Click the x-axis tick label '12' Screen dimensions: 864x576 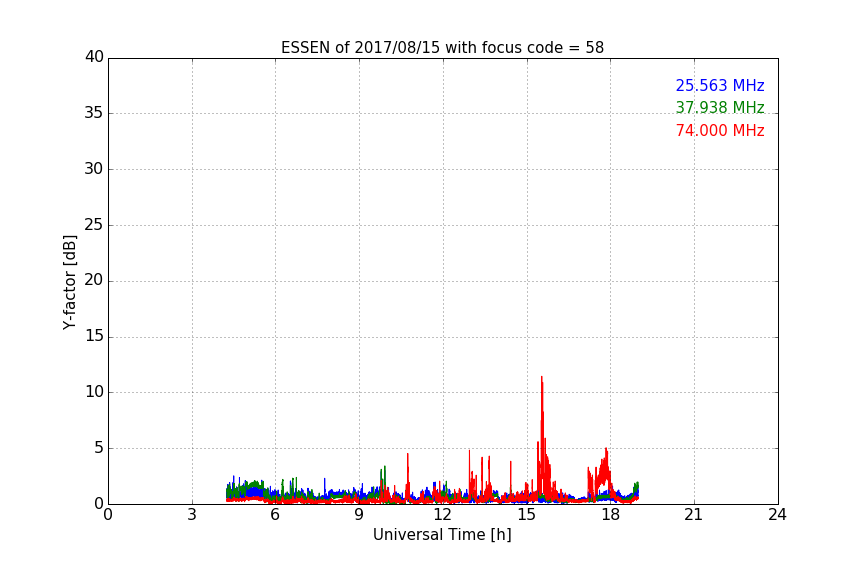point(442,515)
